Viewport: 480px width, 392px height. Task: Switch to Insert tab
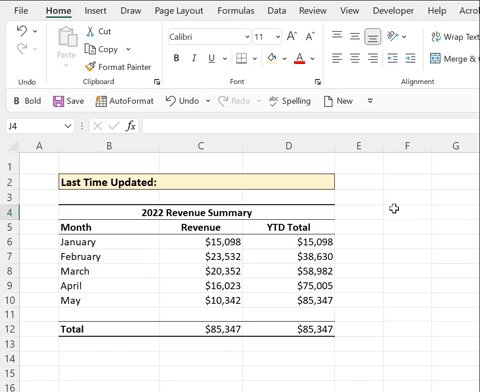95,11
